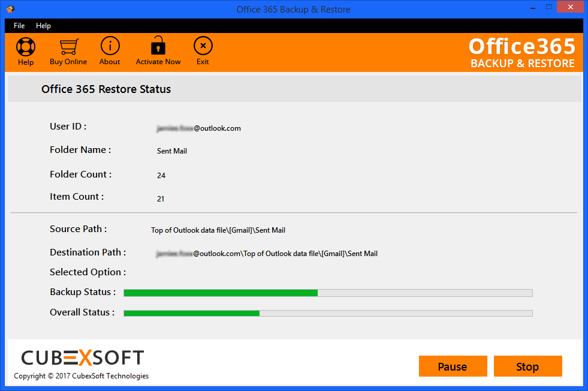Viewport: 588px width, 391px height.
Task: Click the Destination Path value text
Action: (x=267, y=254)
